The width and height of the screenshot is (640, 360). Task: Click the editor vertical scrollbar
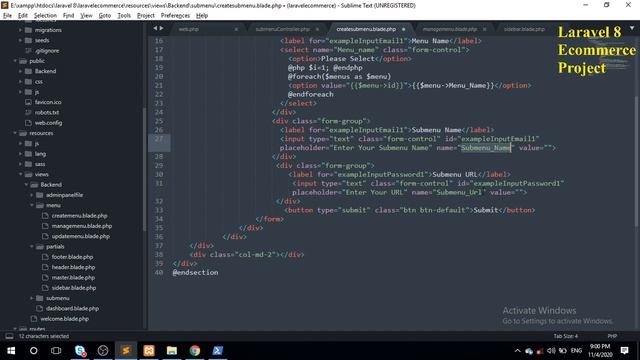pyautogui.click(x=637, y=160)
